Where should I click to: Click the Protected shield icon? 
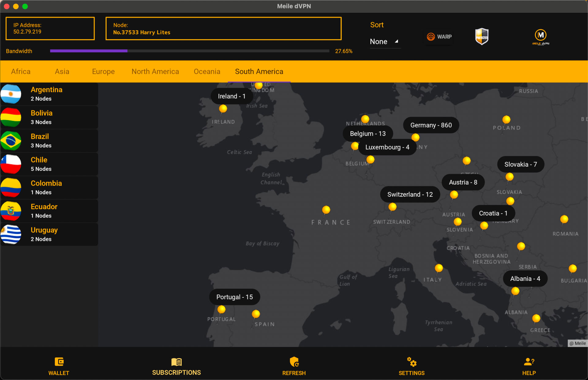click(x=482, y=36)
